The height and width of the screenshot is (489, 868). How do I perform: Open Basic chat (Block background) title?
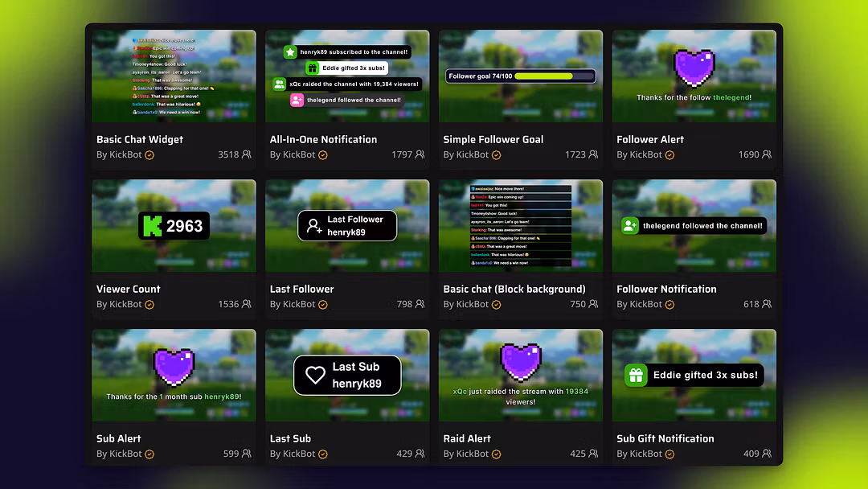pyautogui.click(x=514, y=289)
